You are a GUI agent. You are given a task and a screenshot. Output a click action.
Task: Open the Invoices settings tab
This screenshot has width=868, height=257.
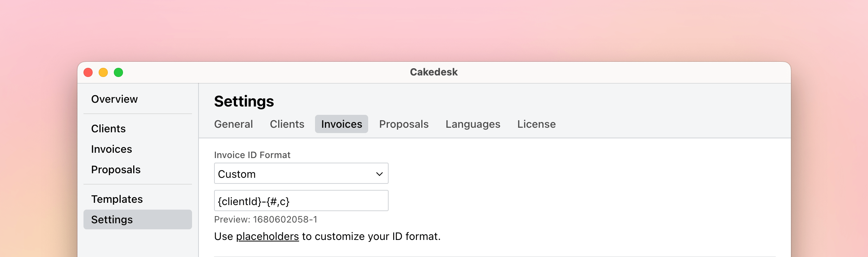[341, 124]
